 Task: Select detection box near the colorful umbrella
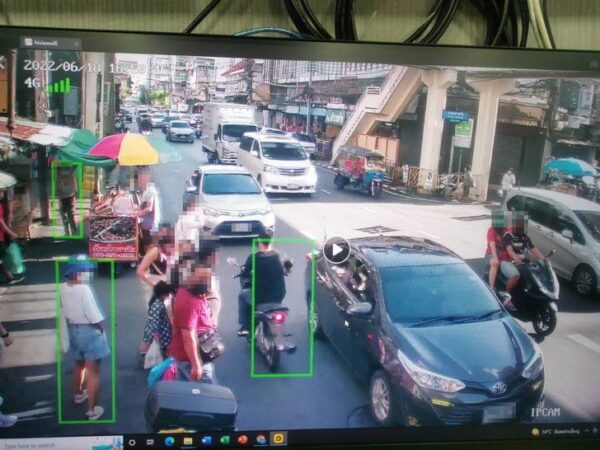click(x=67, y=200)
